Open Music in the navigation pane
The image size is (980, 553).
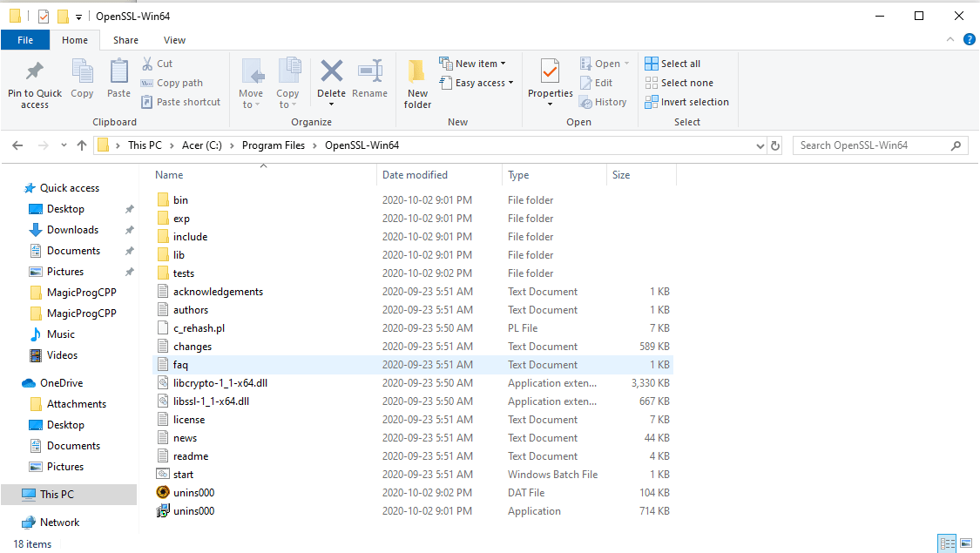pos(61,334)
